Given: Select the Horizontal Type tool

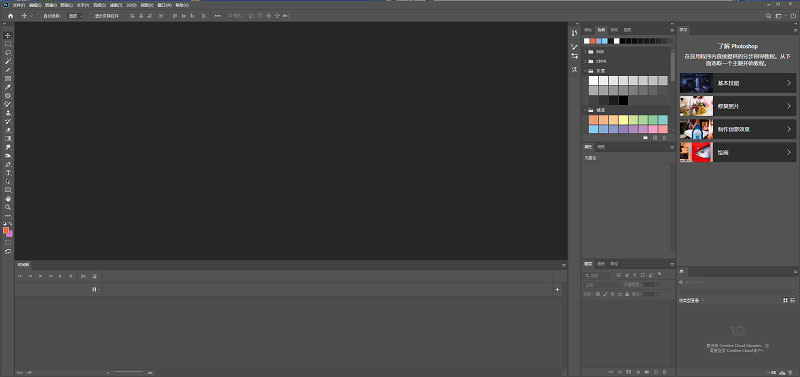Looking at the screenshot, I should point(8,173).
